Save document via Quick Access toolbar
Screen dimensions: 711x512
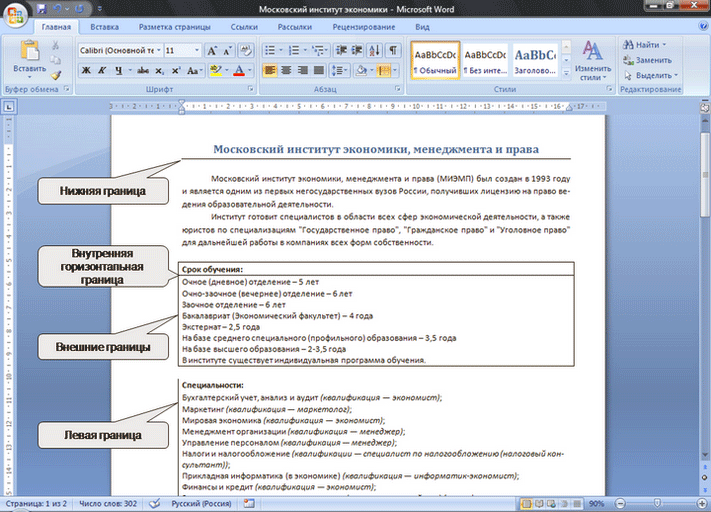click(42, 9)
